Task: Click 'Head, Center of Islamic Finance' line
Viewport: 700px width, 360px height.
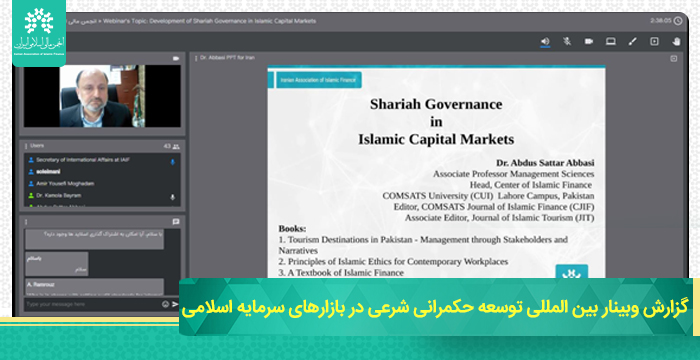Action: 530,185
